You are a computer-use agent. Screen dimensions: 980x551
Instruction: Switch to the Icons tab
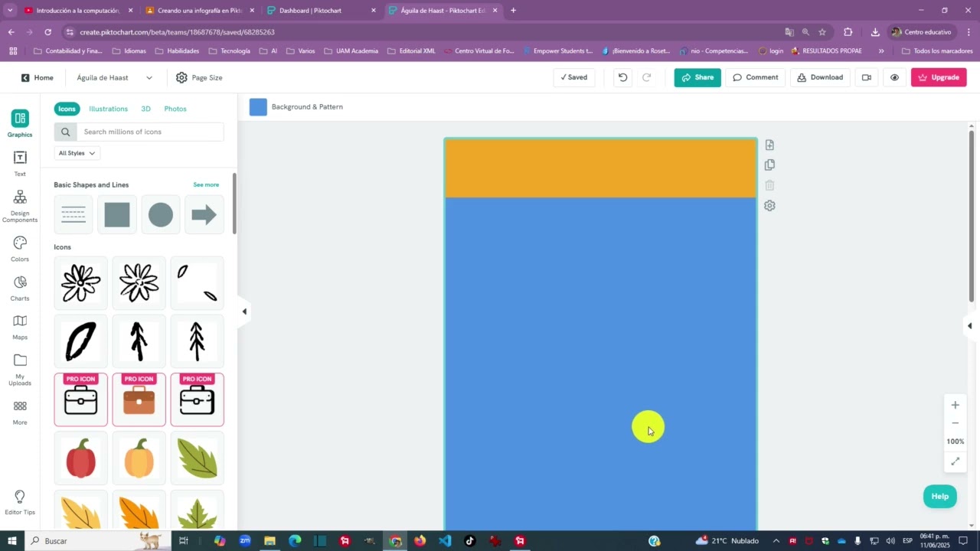tap(67, 109)
